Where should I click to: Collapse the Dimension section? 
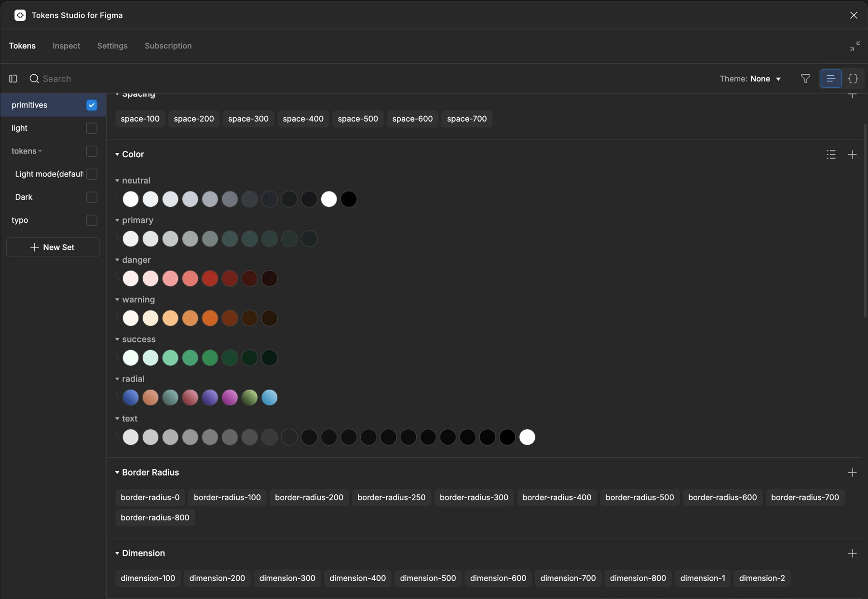(x=117, y=553)
